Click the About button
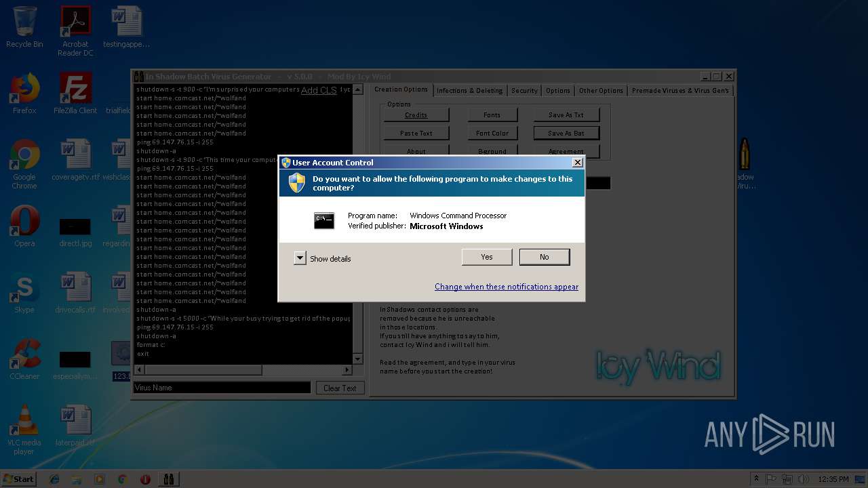The image size is (868, 488). click(416, 151)
